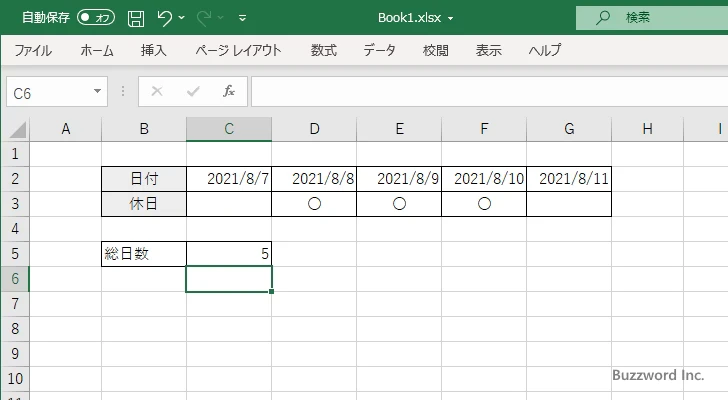728x400 pixels.
Task: Open the 表示 tab
Action: click(488, 50)
